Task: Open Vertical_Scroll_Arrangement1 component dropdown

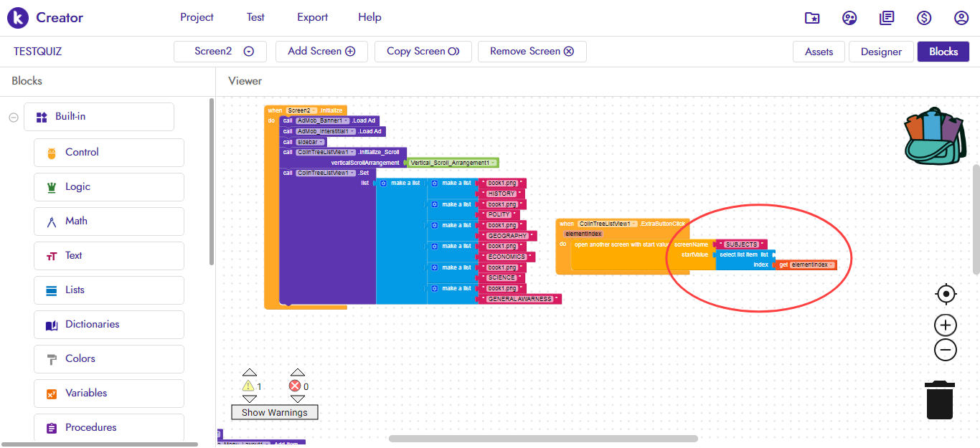Action: click(453, 163)
